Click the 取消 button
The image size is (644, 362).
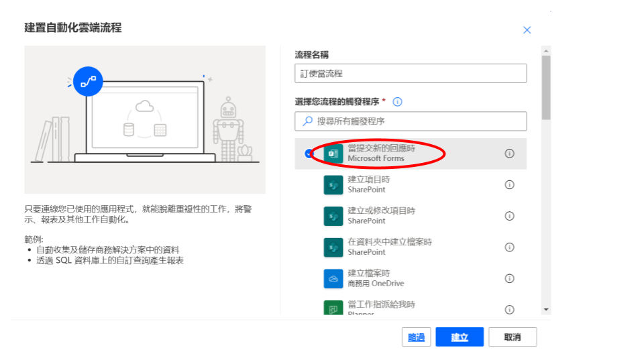513,337
